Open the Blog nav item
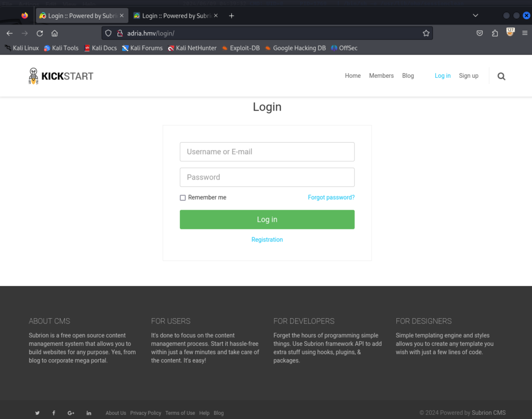 (408, 76)
